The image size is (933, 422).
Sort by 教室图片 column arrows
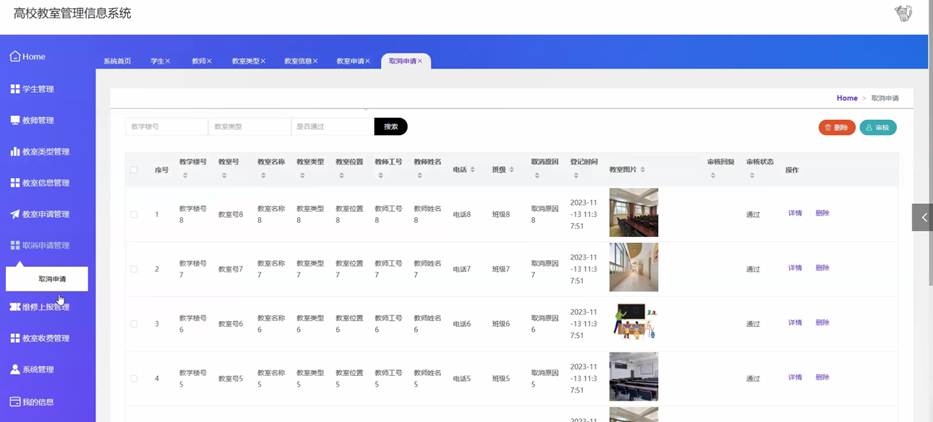tap(643, 170)
